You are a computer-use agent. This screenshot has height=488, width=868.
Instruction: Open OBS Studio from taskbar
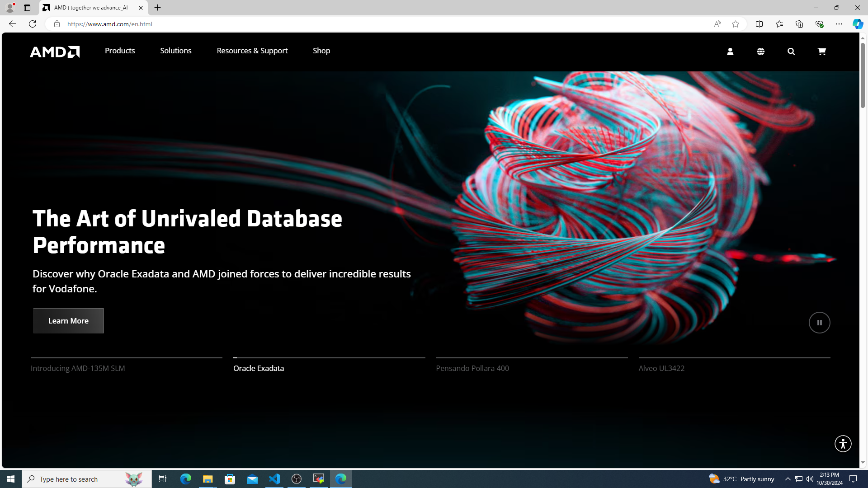click(297, 479)
